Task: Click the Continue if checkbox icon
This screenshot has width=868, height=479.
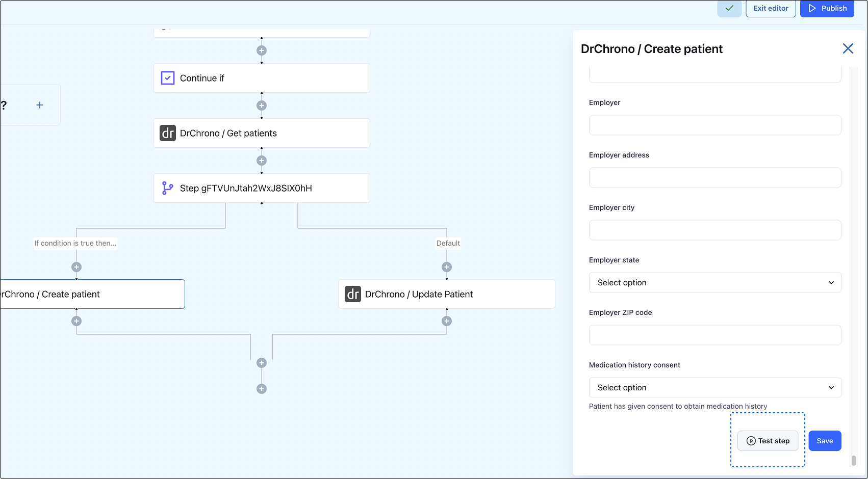Action: [168, 78]
